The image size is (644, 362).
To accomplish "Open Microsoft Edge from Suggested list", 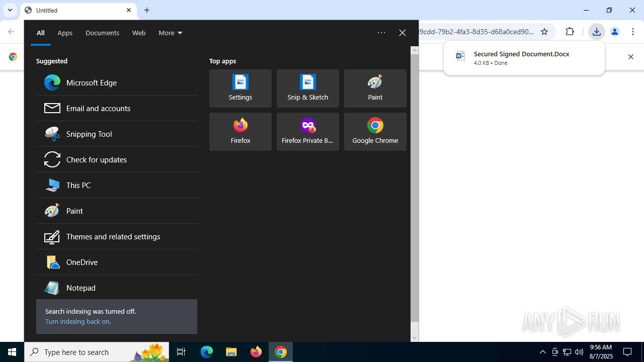I will [117, 82].
